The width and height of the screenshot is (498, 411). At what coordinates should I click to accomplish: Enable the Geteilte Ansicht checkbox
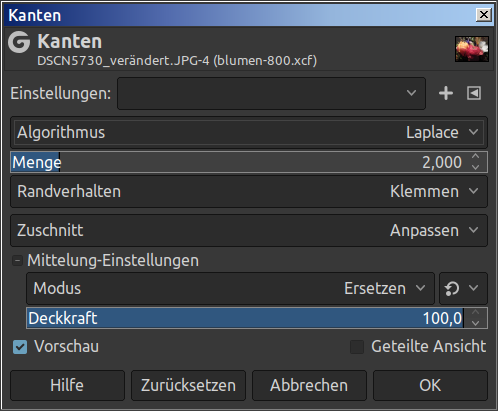pyautogui.click(x=357, y=347)
